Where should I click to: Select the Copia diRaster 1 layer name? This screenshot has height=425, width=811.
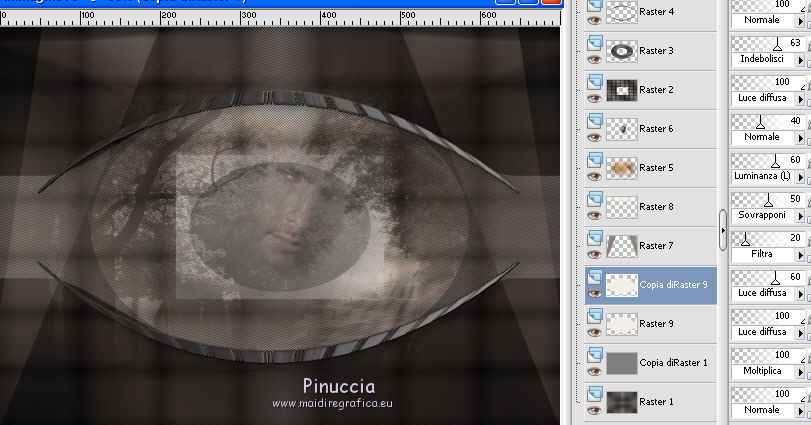673,363
